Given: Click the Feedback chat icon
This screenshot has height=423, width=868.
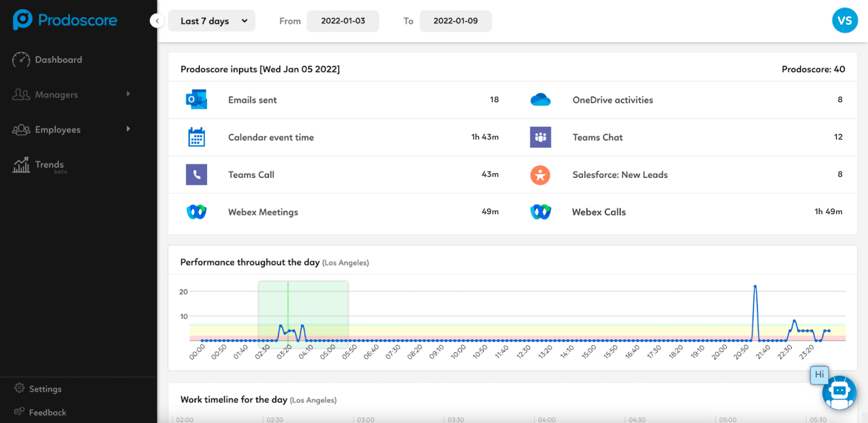Looking at the screenshot, I should tap(20, 411).
